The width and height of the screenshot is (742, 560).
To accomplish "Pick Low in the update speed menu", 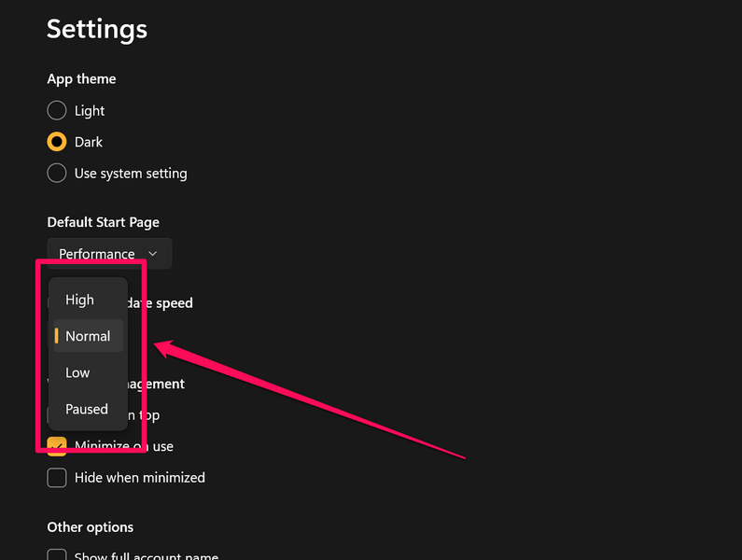I will 78,372.
